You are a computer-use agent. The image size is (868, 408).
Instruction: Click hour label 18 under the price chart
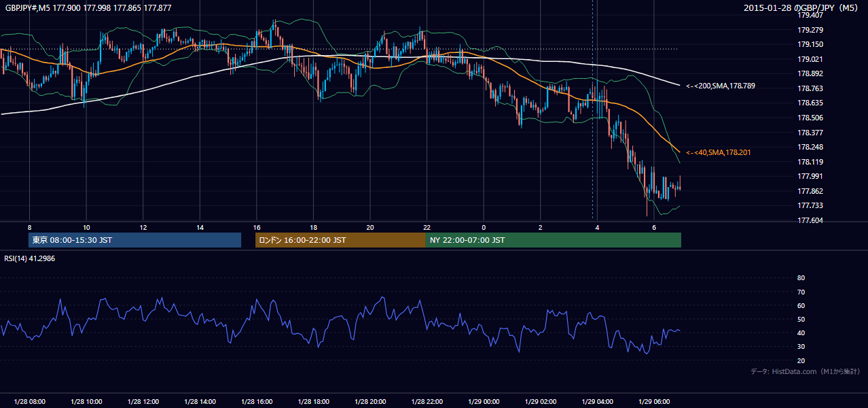(x=313, y=226)
